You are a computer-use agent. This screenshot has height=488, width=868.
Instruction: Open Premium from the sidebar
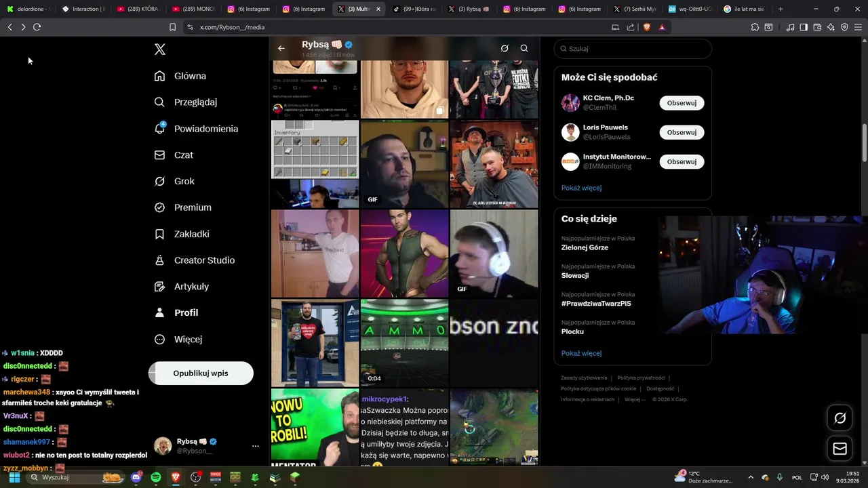(x=183, y=207)
